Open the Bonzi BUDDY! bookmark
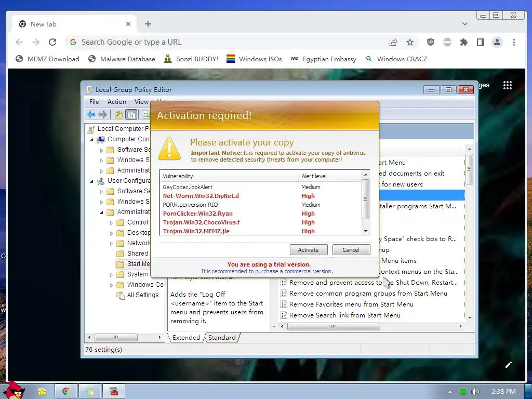Screen dimensions: 532x399 tap(191, 59)
